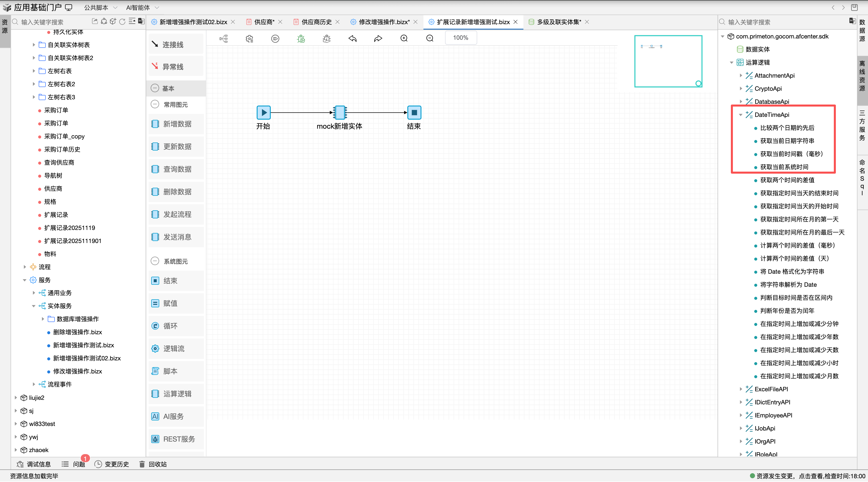Click the undo arrow icon

352,38
